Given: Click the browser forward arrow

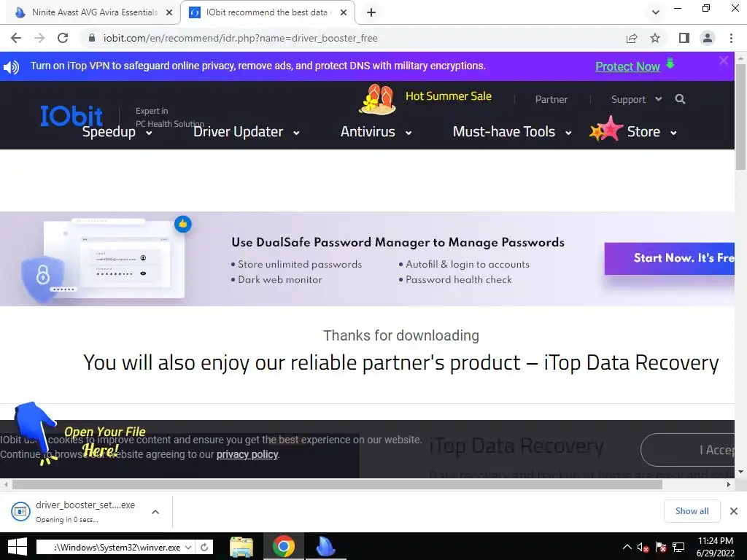Looking at the screenshot, I should point(39,38).
